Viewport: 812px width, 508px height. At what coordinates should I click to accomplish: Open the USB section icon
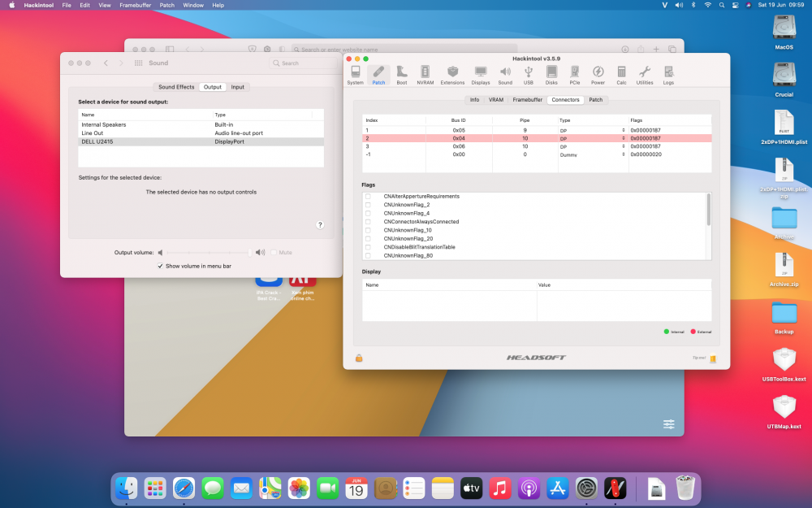tap(529, 75)
